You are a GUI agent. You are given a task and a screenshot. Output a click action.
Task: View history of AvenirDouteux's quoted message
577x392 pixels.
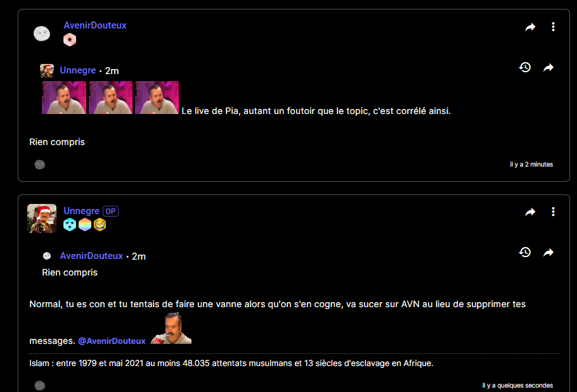(x=525, y=252)
